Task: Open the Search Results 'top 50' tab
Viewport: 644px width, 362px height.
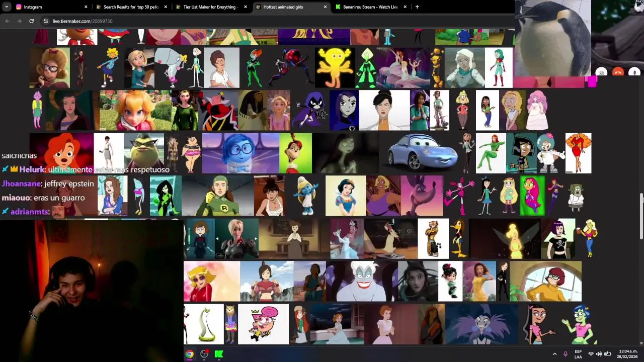Action: tap(130, 7)
